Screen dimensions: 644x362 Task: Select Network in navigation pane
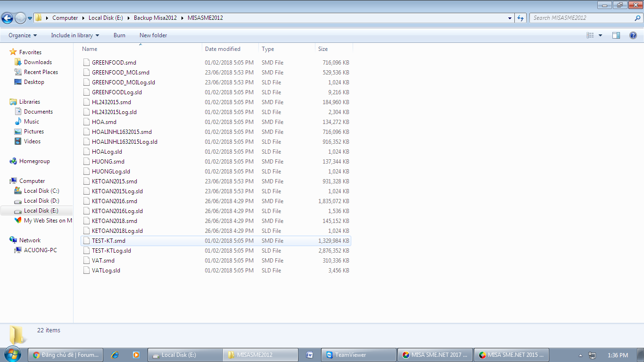tap(30, 240)
